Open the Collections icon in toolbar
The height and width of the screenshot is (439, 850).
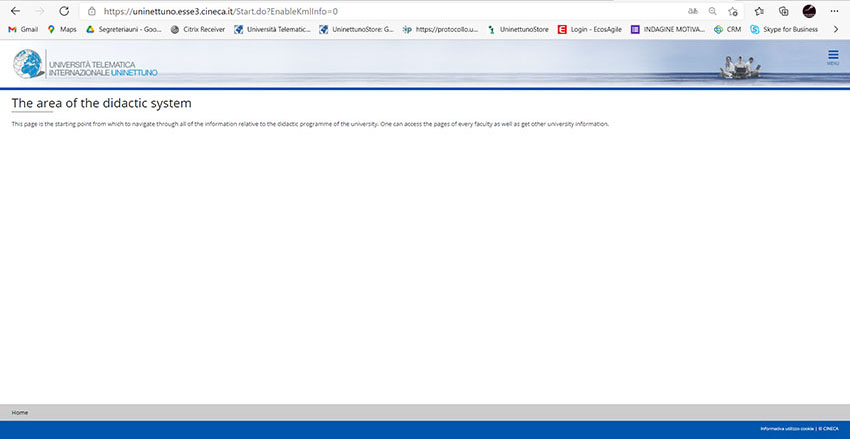784,11
